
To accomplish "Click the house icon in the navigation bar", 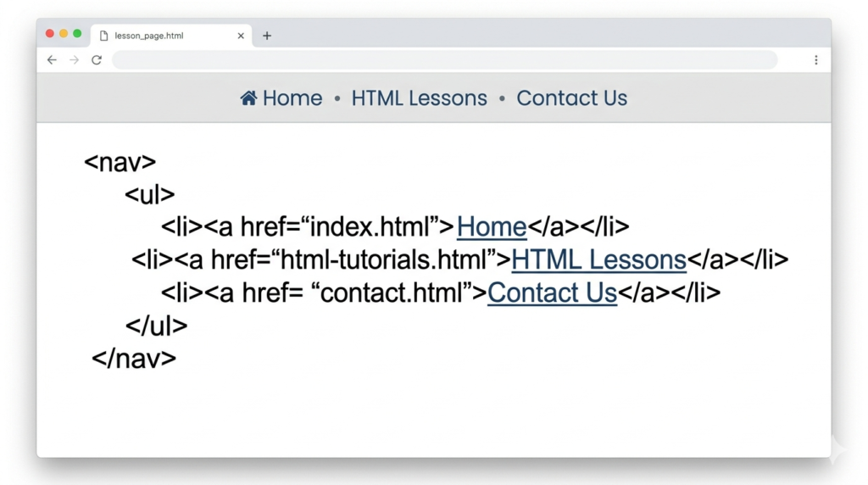I will coord(248,98).
